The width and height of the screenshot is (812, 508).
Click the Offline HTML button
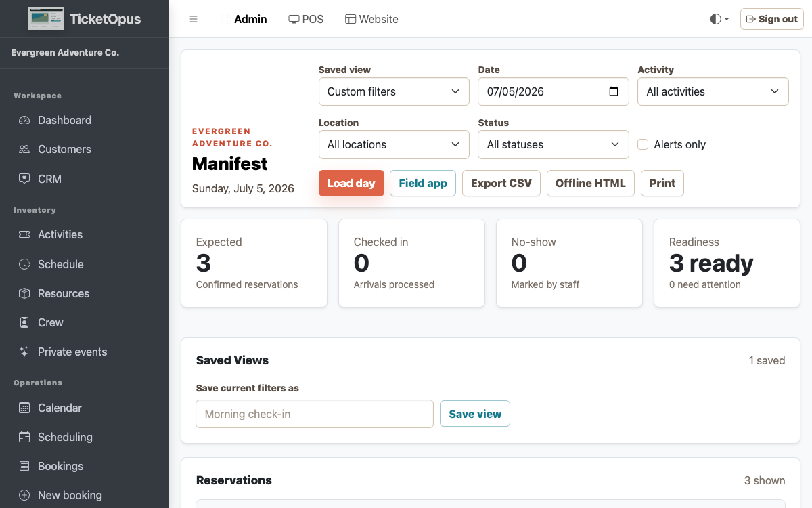coord(591,183)
